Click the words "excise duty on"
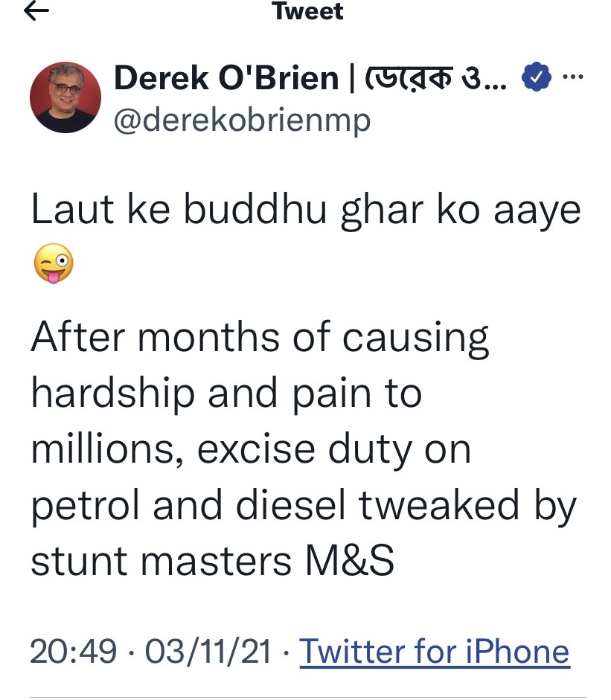 (x=333, y=450)
